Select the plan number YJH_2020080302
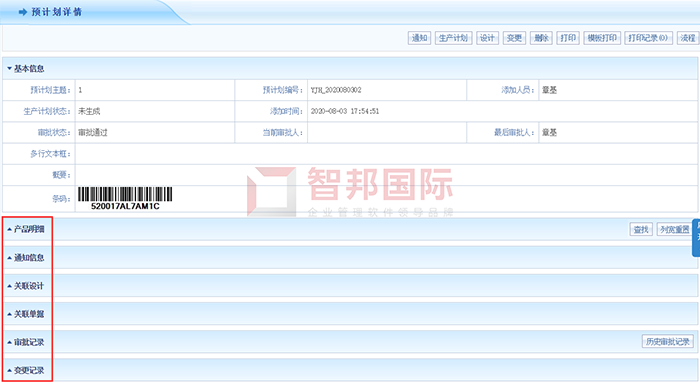The image size is (700, 385). [x=336, y=90]
